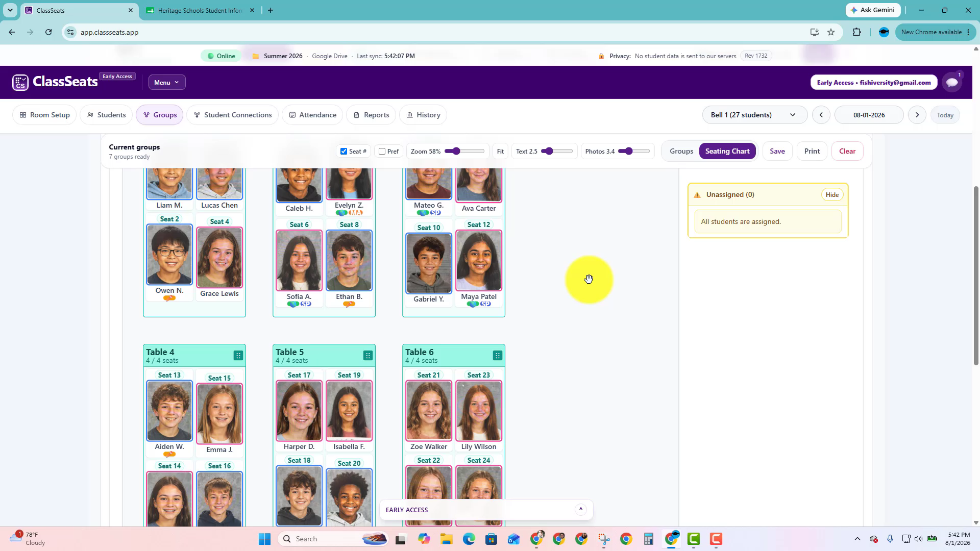Open the Windows Start menu
The height and width of the screenshot is (551, 980).
coord(264,539)
